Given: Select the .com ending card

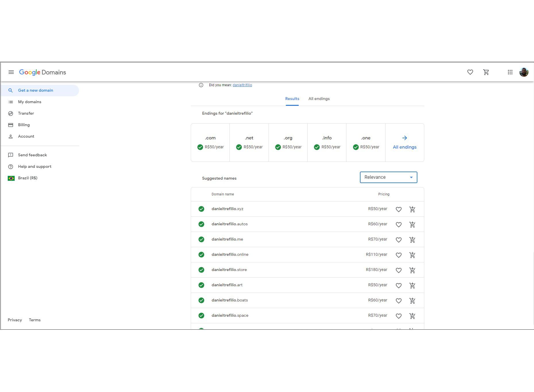Looking at the screenshot, I should click(210, 143).
